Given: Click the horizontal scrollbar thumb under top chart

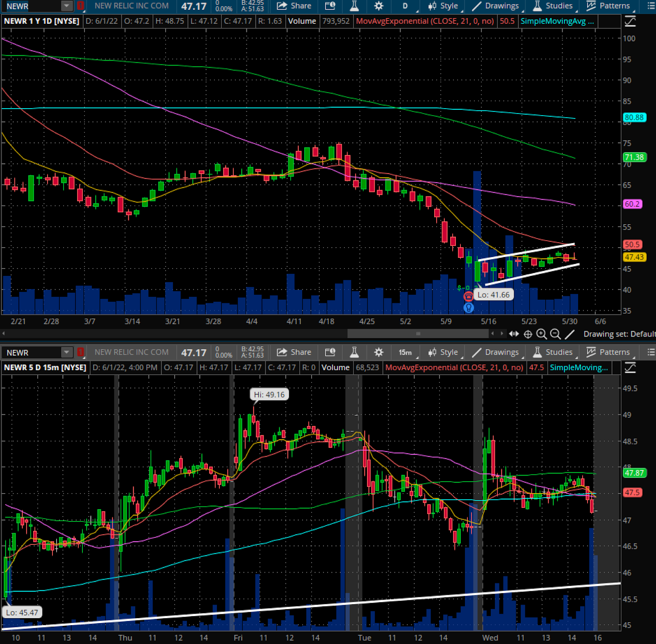Looking at the screenshot, I should click(x=418, y=334).
